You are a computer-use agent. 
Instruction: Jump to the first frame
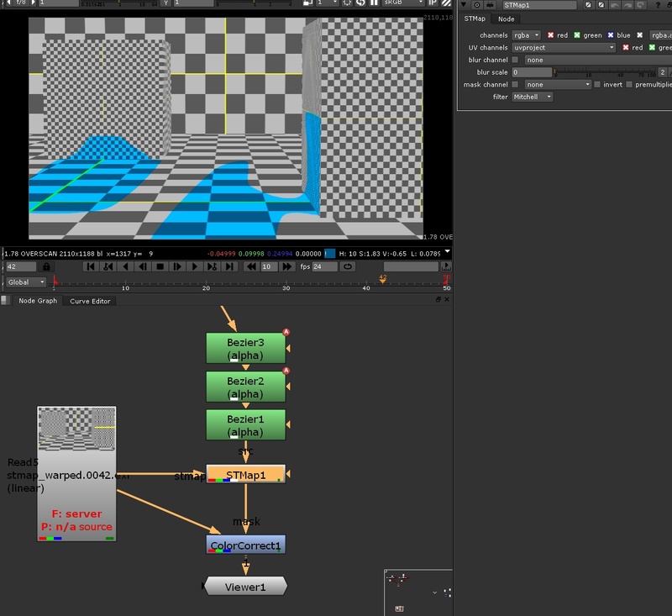[x=91, y=266]
